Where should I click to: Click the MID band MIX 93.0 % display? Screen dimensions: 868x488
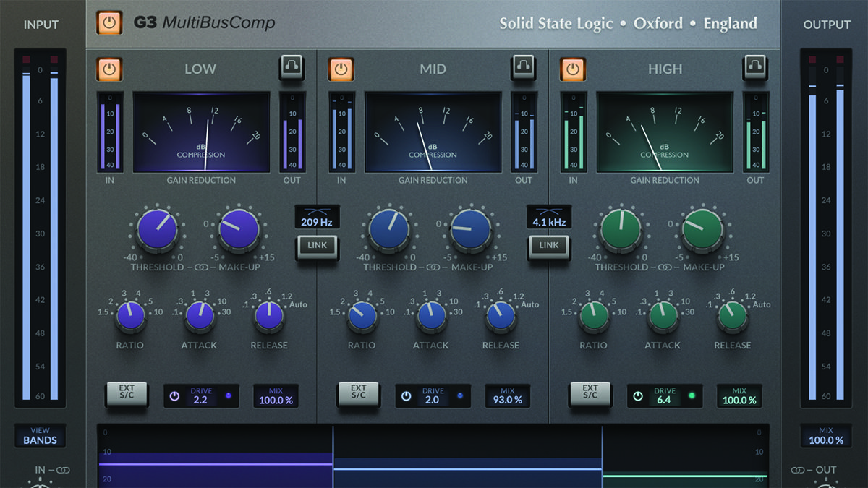coord(508,395)
